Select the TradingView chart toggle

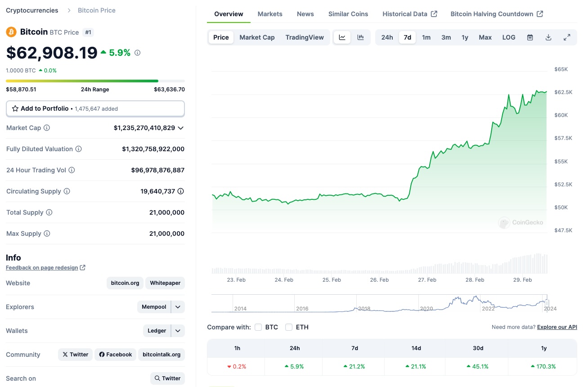tap(305, 37)
